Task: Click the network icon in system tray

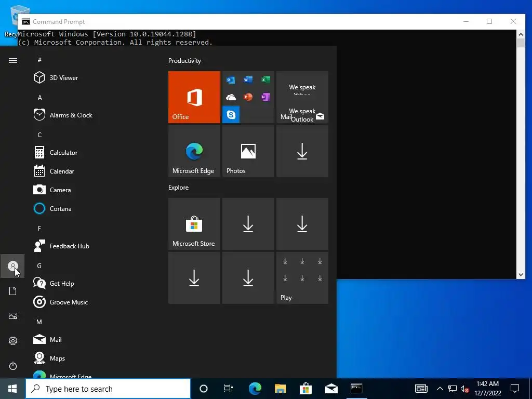Action: pyautogui.click(x=453, y=389)
